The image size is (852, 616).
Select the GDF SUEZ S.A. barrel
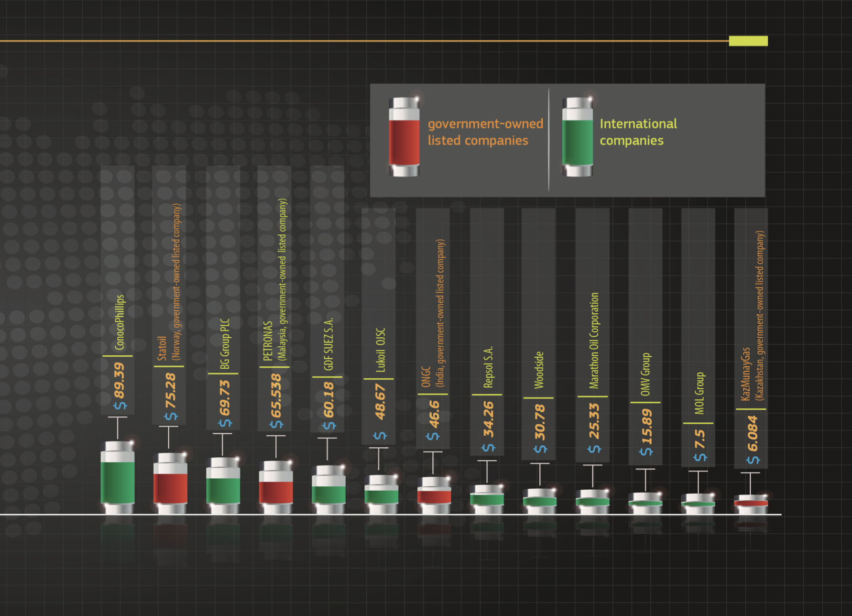[328, 490]
